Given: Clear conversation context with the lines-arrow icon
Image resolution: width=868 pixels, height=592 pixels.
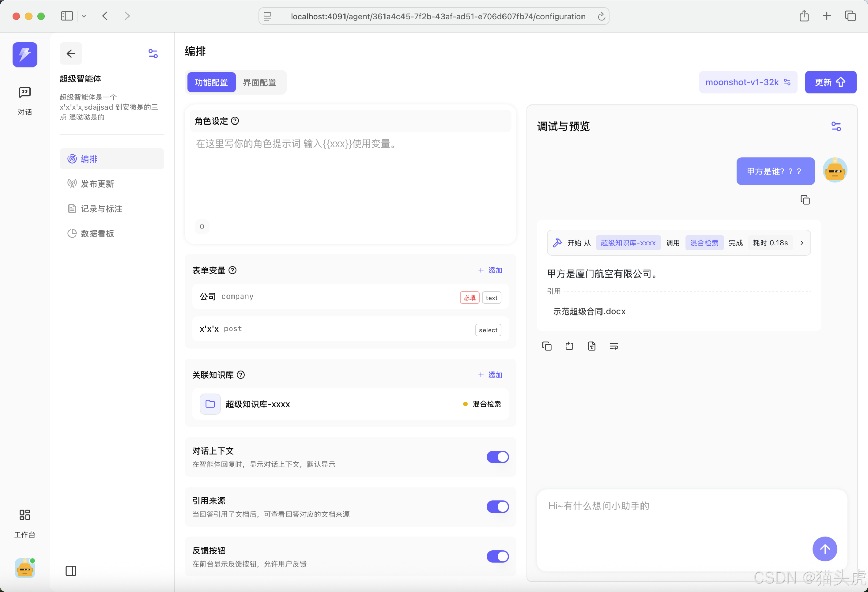Looking at the screenshot, I should pos(614,346).
